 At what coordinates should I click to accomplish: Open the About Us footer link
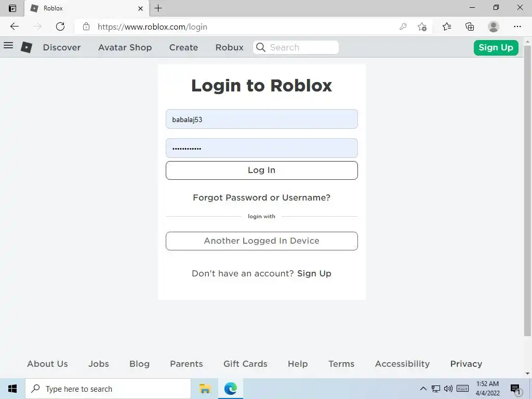tap(47, 364)
